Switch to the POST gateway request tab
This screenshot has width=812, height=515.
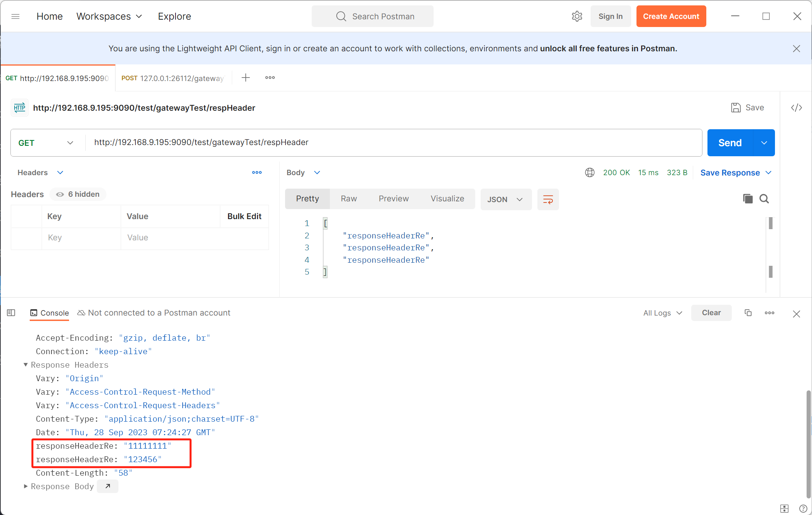pyautogui.click(x=173, y=78)
